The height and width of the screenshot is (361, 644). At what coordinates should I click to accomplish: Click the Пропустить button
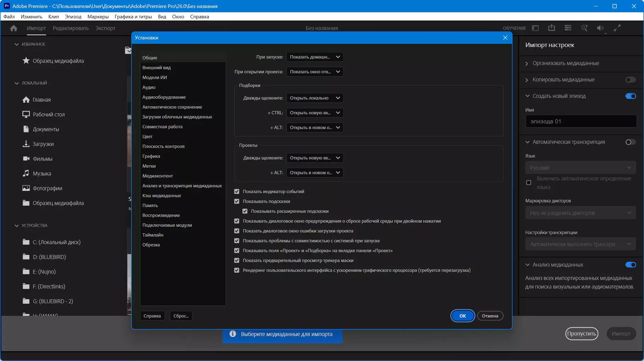coord(582,333)
